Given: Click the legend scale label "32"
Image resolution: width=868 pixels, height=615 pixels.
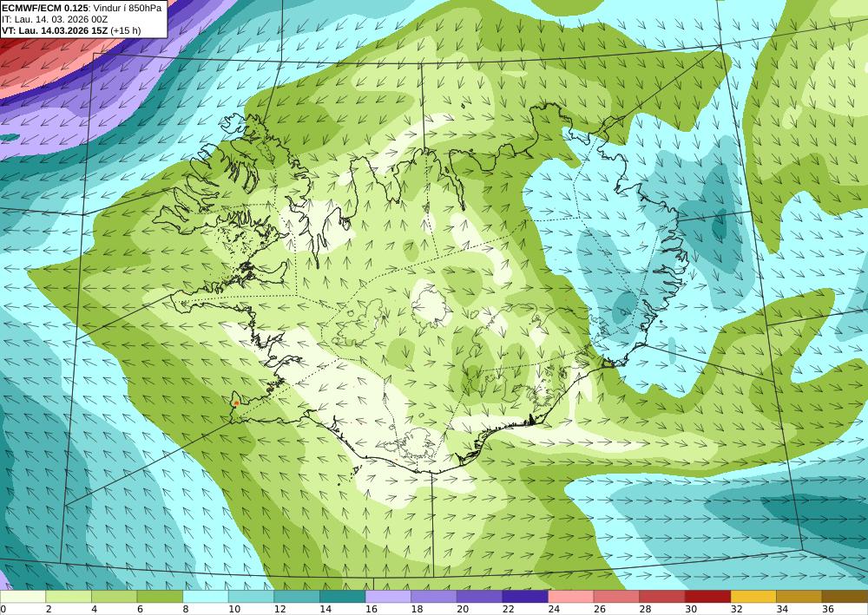Looking at the screenshot, I should [736, 609].
